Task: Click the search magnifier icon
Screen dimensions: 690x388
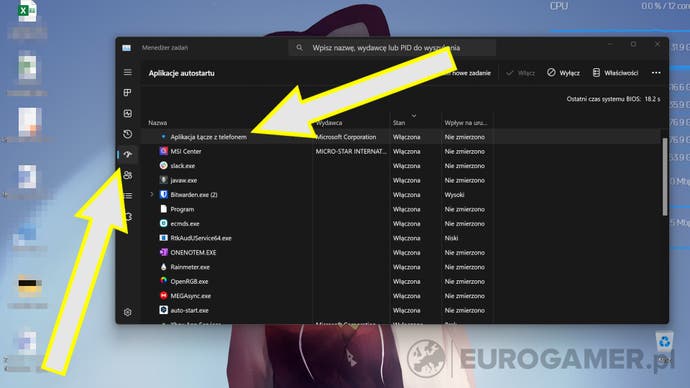Action: (299, 48)
